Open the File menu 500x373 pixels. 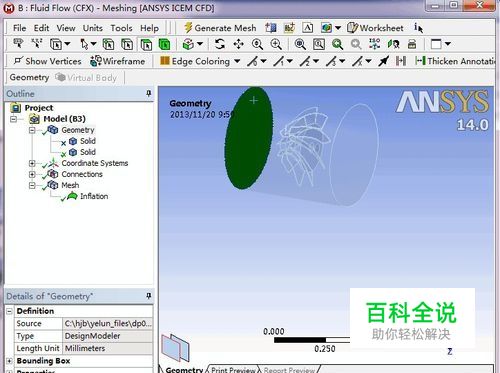[x=19, y=28]
